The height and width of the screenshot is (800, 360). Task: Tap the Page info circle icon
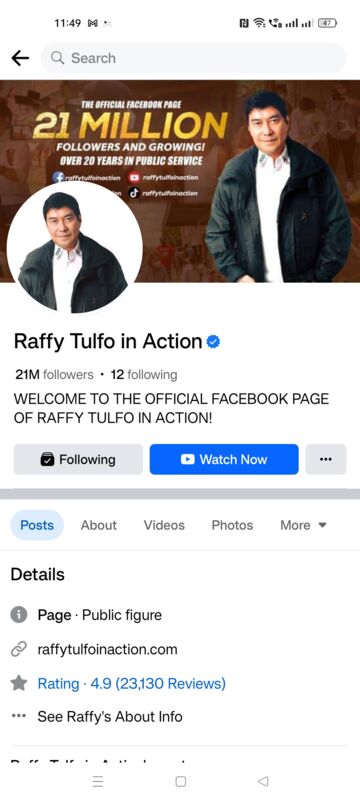tap(19, 615)
